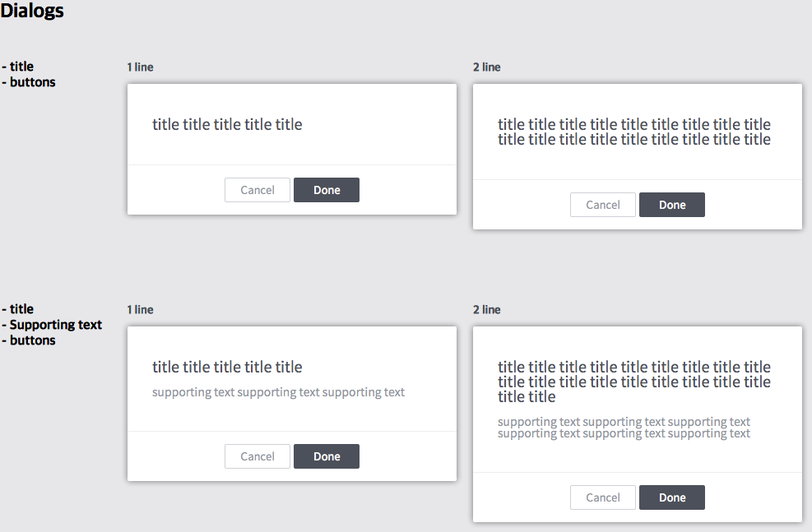
Task: Click the 'Supporting text' annotation in the left sidebar
Action: pyautogui.click(x=52, y=324)
